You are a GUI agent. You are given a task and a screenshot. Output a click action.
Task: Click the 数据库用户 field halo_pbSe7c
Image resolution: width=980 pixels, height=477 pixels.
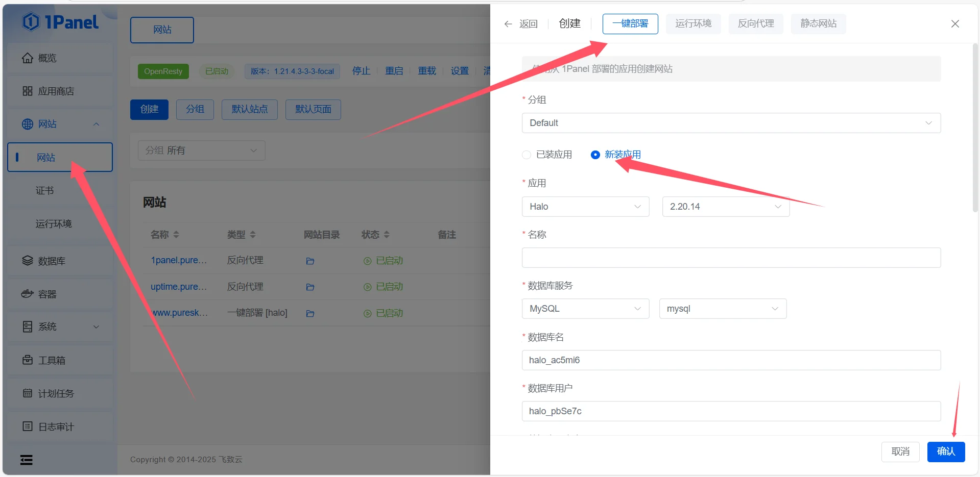pos(731,411)
